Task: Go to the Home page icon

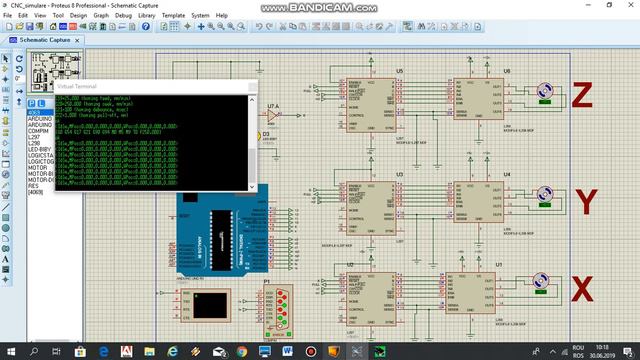Action: (53, 27)
